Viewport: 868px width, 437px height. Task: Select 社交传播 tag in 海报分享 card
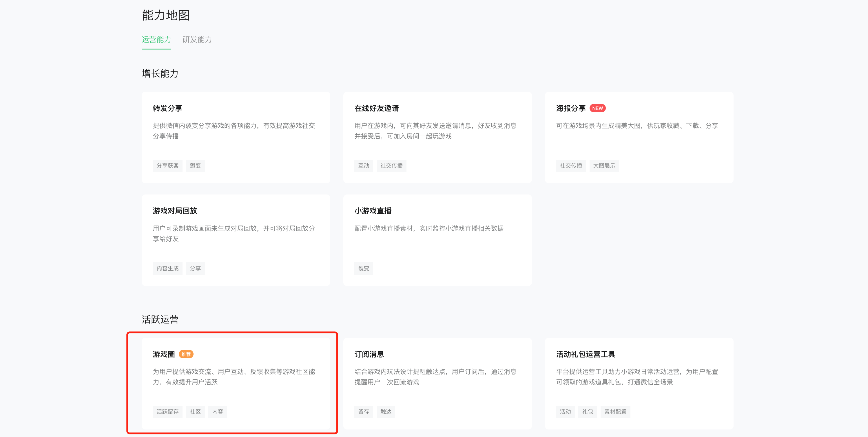pos(571,166)
